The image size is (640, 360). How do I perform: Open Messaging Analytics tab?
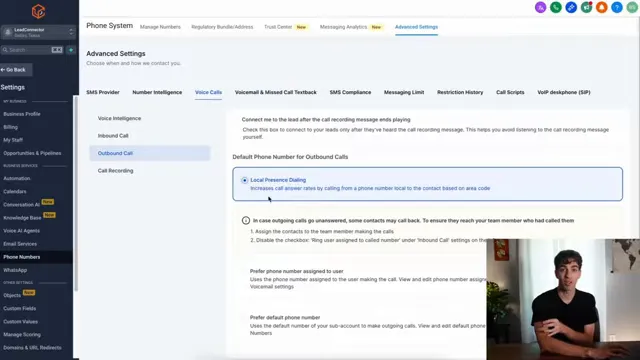[343, 27]
